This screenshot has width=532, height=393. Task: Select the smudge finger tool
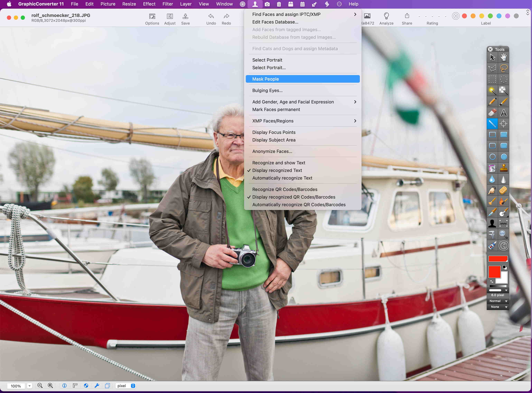(x=492, y=190)
